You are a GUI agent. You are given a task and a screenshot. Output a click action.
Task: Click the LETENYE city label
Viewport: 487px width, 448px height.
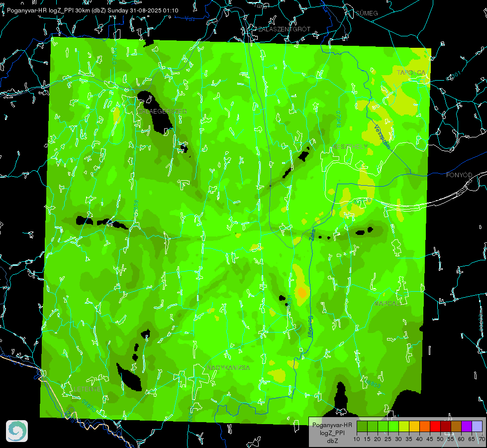point(87,389)
